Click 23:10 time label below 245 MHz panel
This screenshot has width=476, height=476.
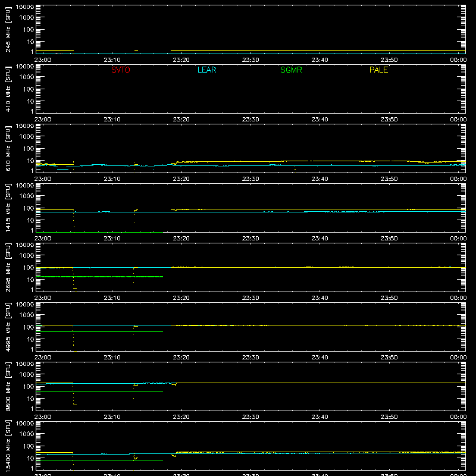coord(112,60)
